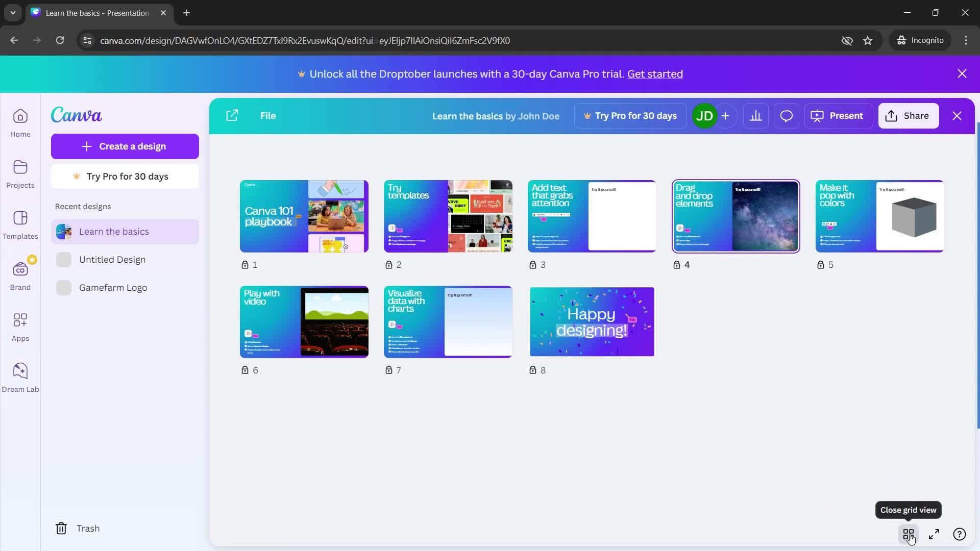Follow the Get started link
980x551 pixels.
coord(655,74)
